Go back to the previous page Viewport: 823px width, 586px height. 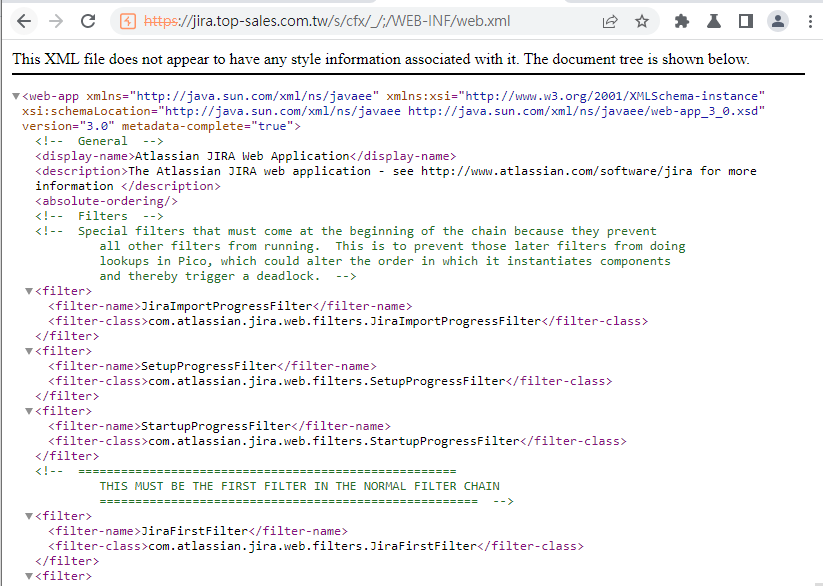coord(24,22)
